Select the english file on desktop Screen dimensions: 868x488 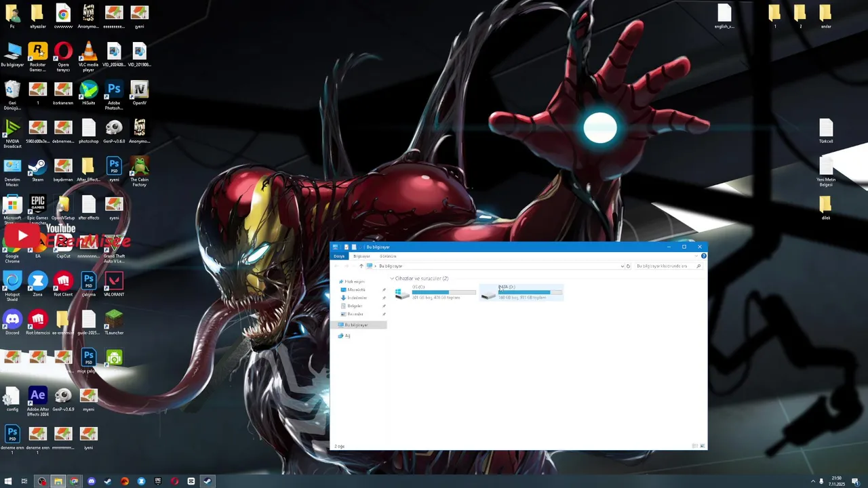coord(724,17)
